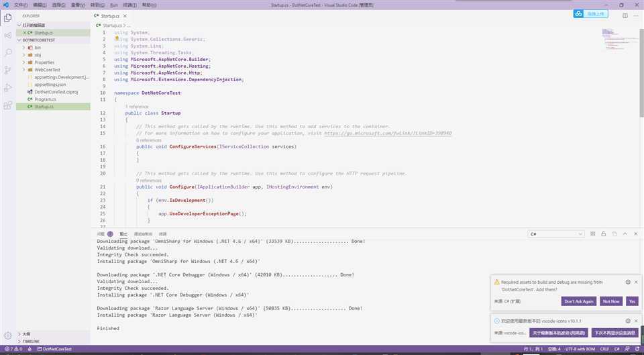Open the Extensions view in activity bar
The image size is (644, 355).
coord(8,105)
